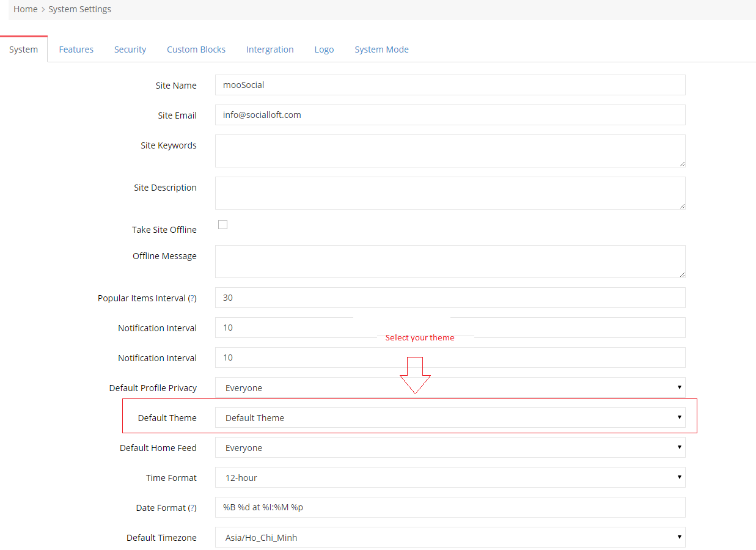Open the Custom Blocks tab
The image size is (756, 550).
tap(196, 50)
